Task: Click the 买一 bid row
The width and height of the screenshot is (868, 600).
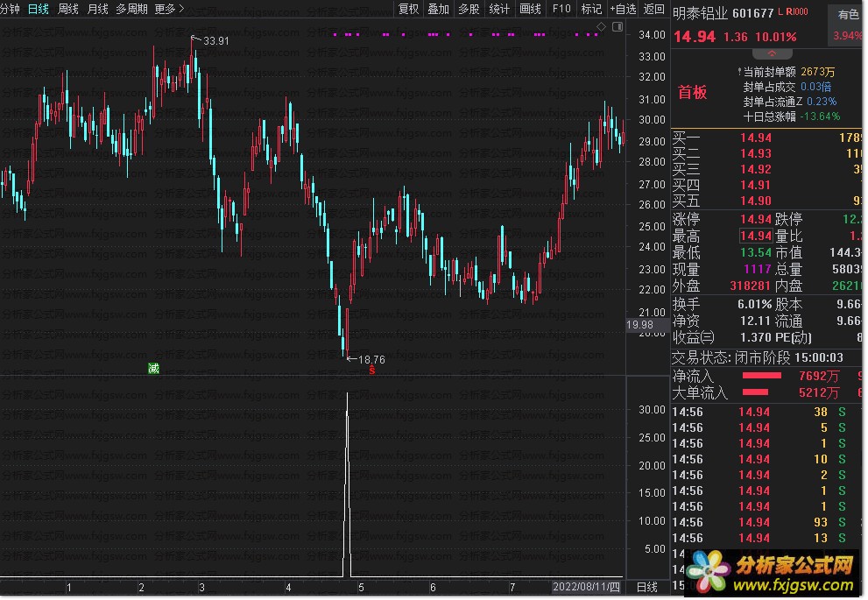Action: [767, 138]
